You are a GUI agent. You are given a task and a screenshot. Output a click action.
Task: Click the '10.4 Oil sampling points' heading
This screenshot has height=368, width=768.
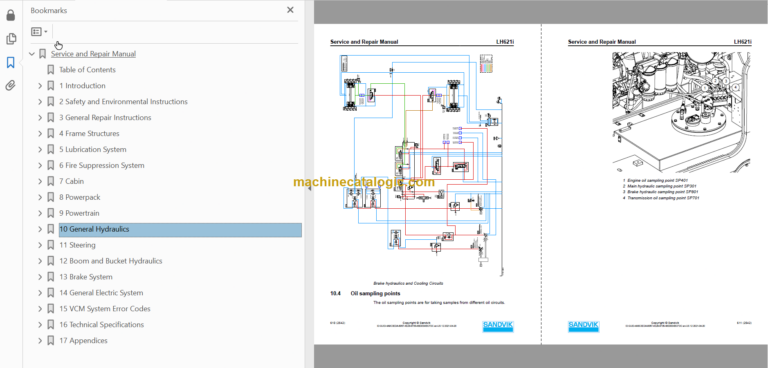coord(365,294)
